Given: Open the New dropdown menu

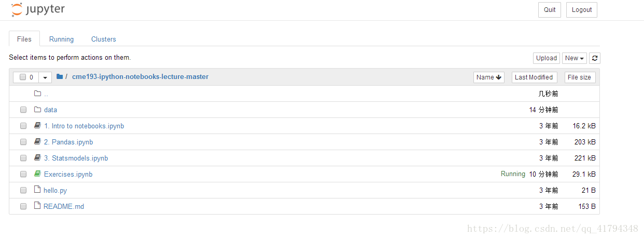Looking at the screenshot, I should click(575, 58).
